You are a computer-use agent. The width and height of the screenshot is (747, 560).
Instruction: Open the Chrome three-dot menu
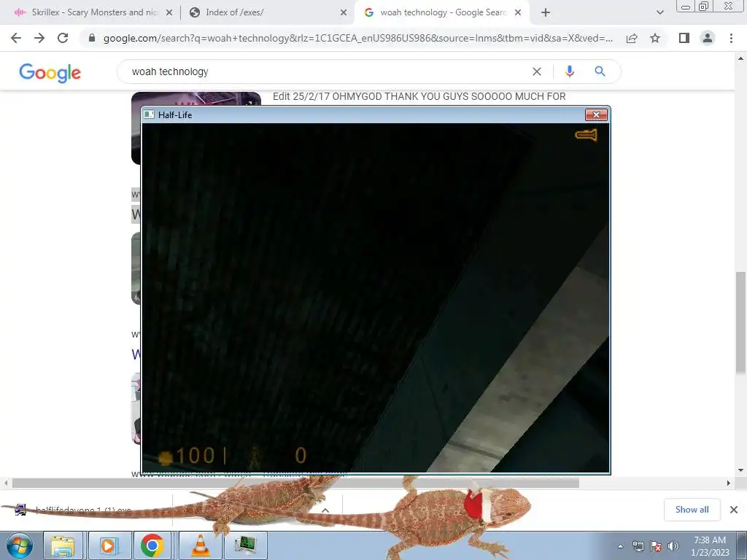pos(731,38)
